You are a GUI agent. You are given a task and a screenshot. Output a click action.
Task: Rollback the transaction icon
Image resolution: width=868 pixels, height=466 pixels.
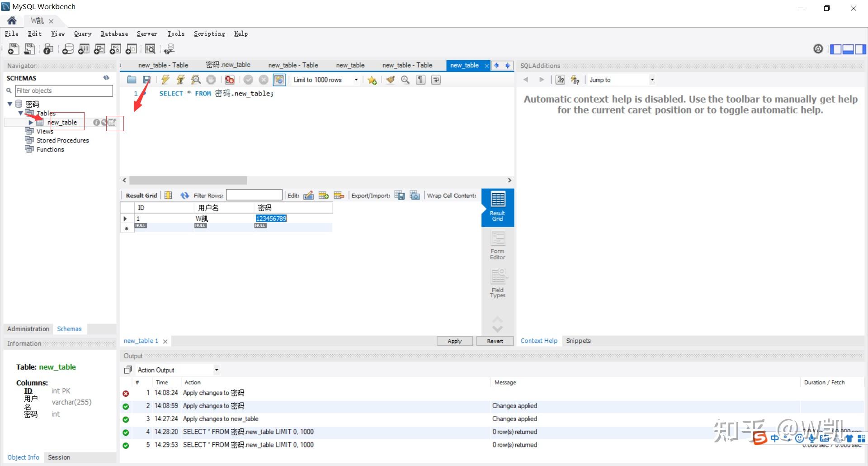coord(264,80)
